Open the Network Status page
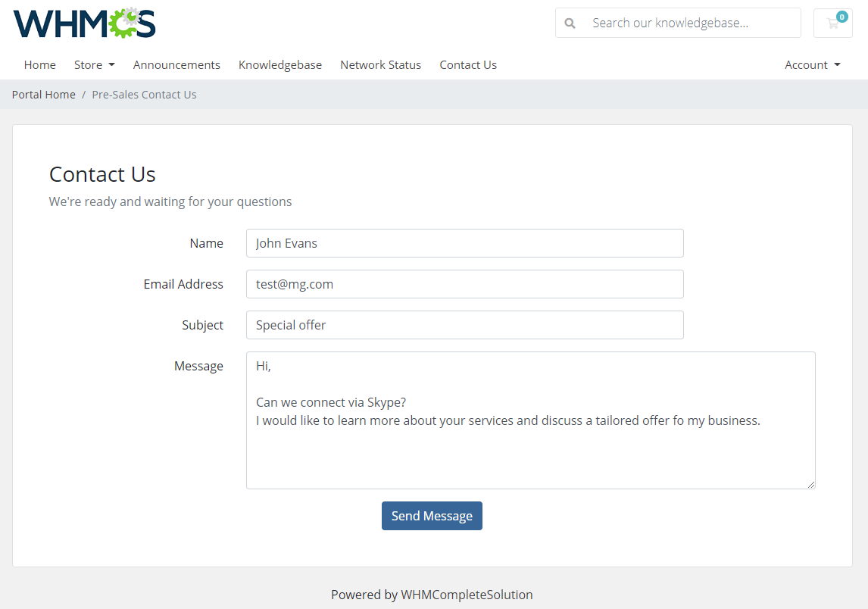Screen dimensions: 868x609 point(380,64)
